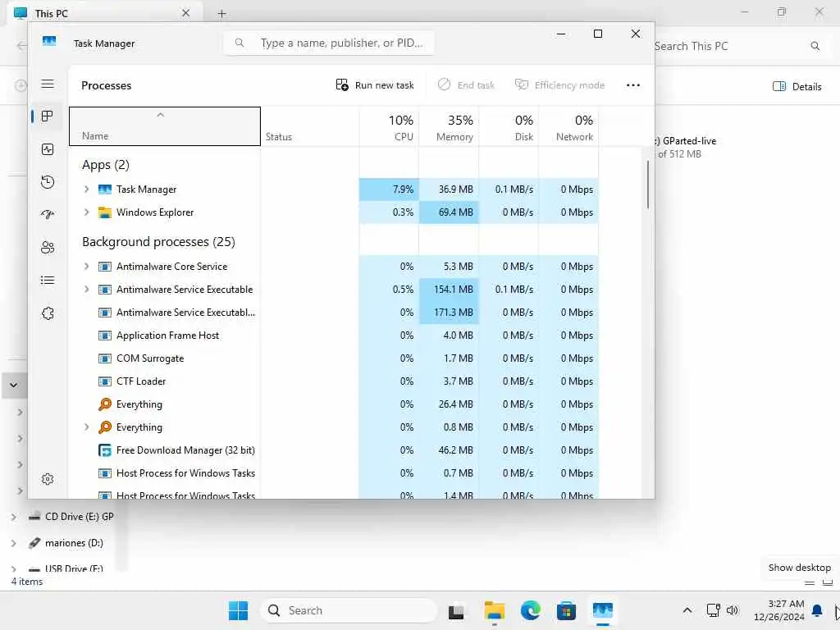Screen dimensions: 840x630
Task: Focus the Task Manager search field
Action: coord(329,43)
